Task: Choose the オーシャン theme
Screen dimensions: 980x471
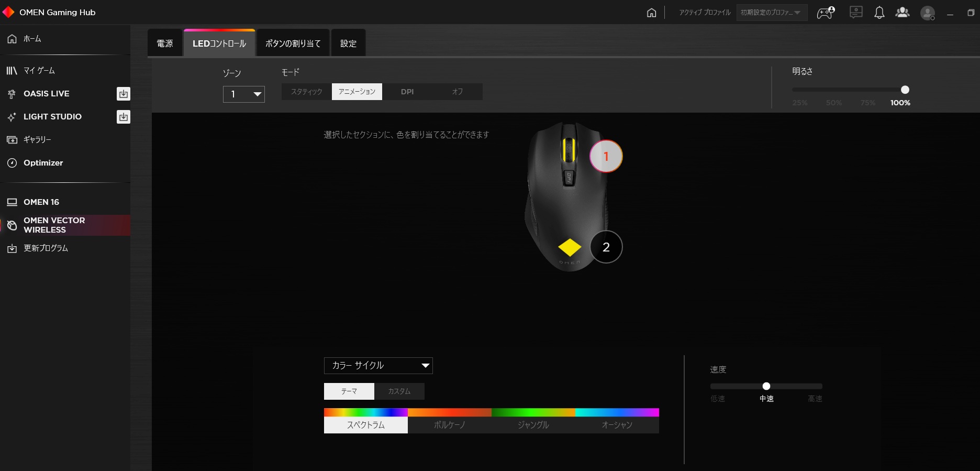Action: pos(617,425)
